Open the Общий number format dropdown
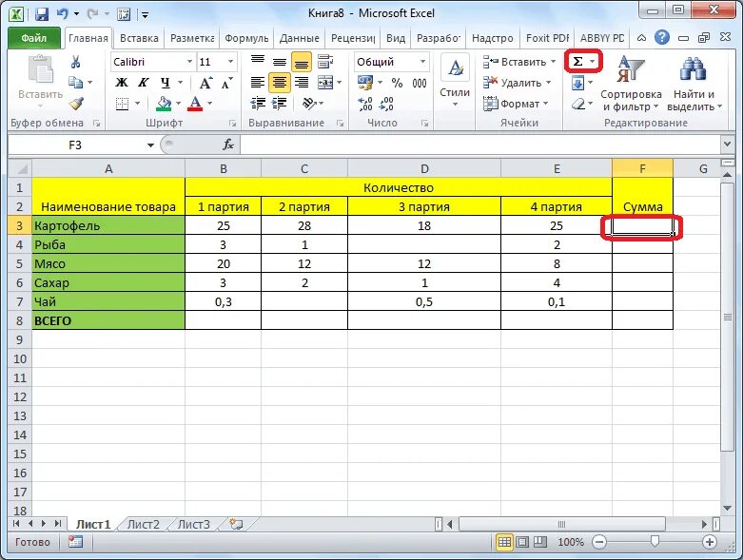This screenshot has width=743, height=560. (422, 62)
